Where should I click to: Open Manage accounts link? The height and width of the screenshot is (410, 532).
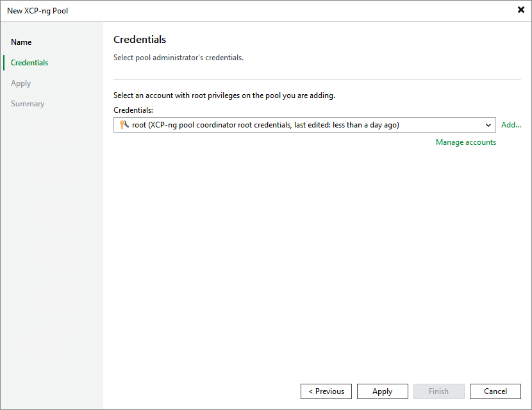(466, 142)
